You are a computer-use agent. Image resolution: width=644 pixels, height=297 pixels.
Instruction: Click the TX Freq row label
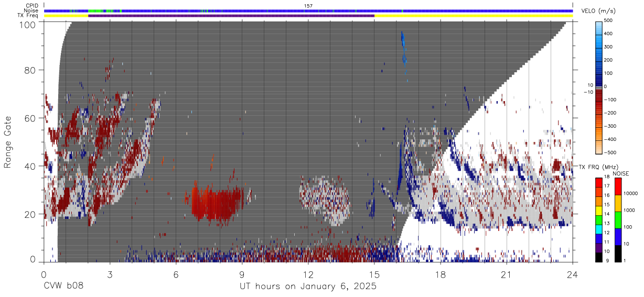pyautogui.click(x=28, y=16)
